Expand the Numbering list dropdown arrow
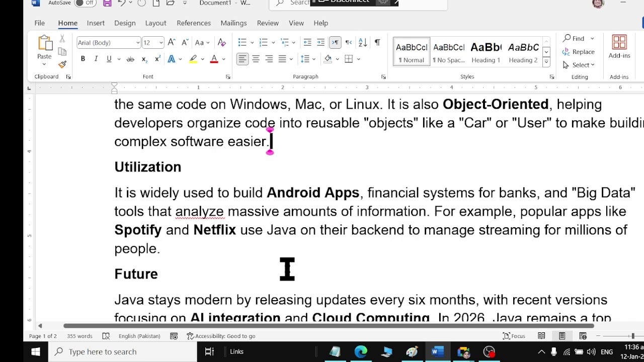The width and height of the screenshot is (644, 362). pos(273,43)
